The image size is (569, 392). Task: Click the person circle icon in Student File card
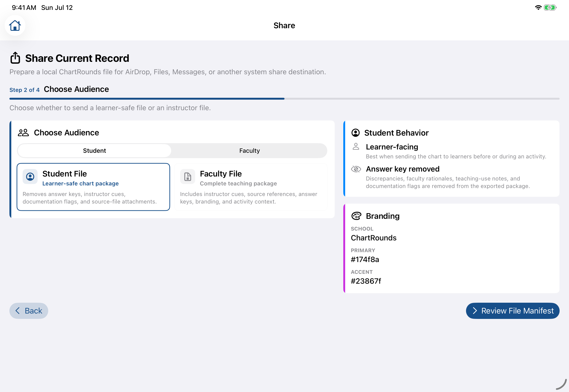30,176
